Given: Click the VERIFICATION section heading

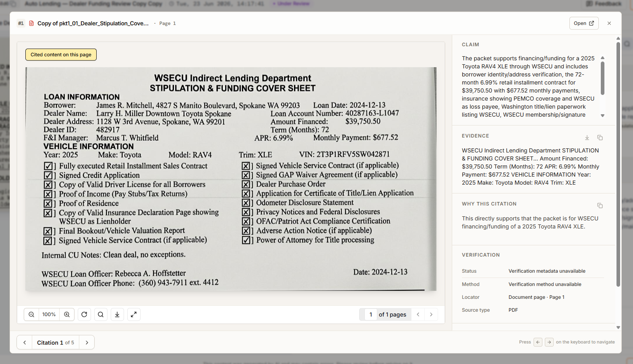Looking at the screenshot, I should click(481, 255).
